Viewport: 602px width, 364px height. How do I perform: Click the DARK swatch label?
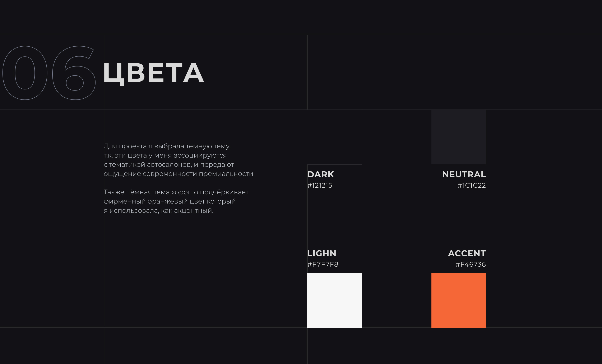tap(320, 174)
